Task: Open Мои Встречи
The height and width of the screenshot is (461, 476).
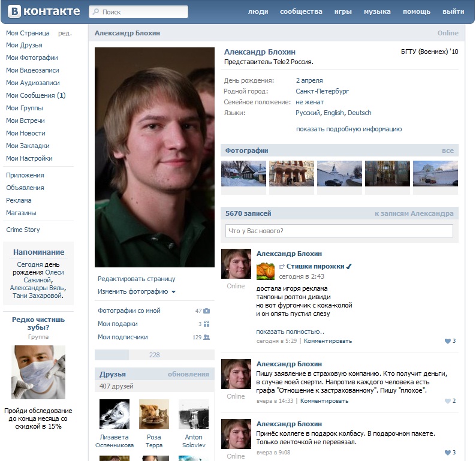Action: 25,120
